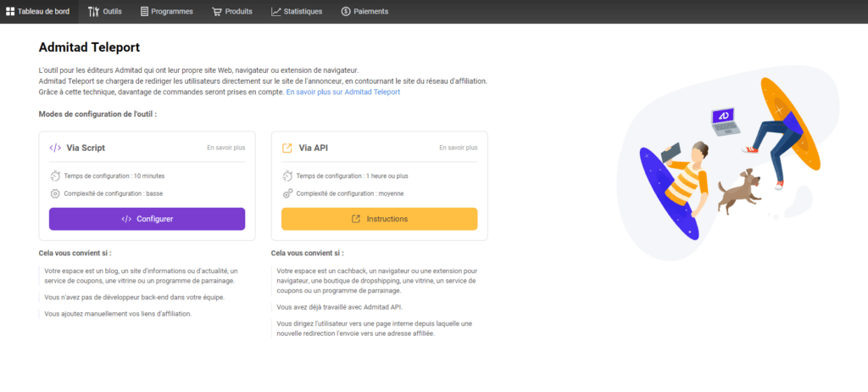Open the Outils menu
Screen dimensions: 868x392
pos(105,11)
